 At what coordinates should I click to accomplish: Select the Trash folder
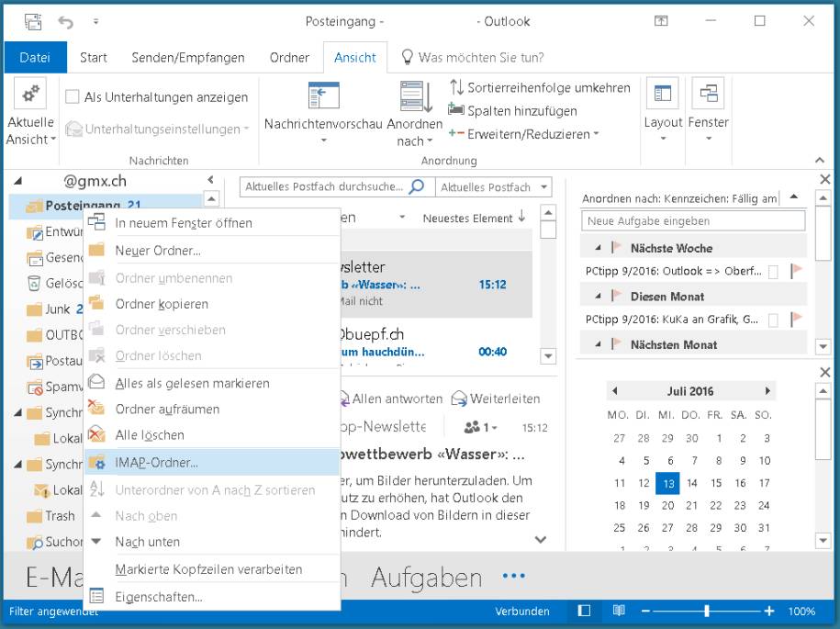(x=50, y=516)
